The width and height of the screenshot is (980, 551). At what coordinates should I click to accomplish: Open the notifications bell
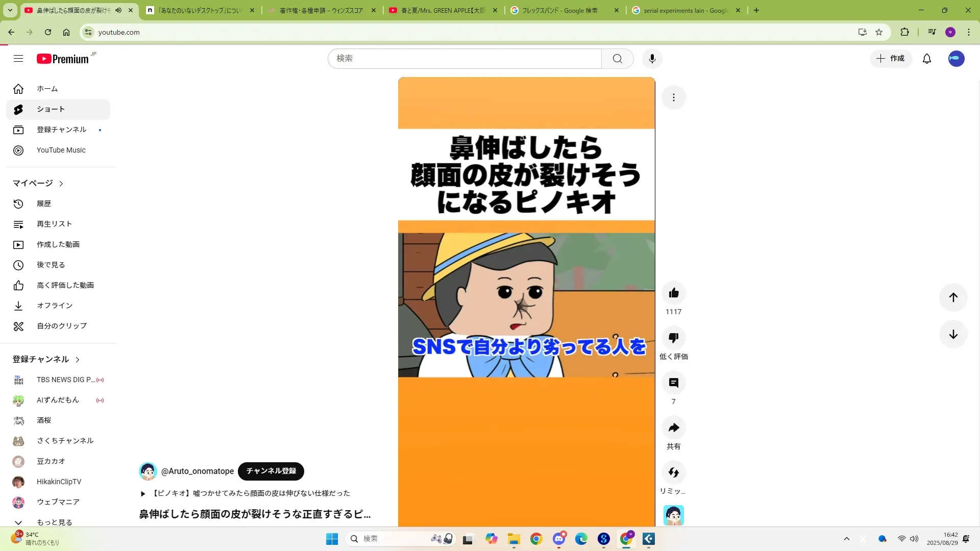[x=926, y=59]
